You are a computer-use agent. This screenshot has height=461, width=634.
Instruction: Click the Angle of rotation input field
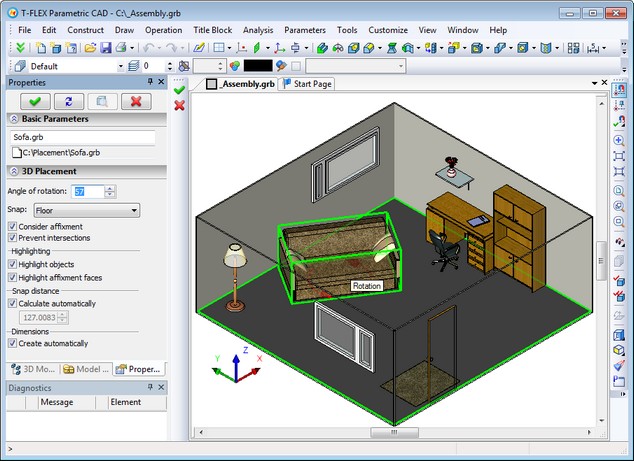88,191
